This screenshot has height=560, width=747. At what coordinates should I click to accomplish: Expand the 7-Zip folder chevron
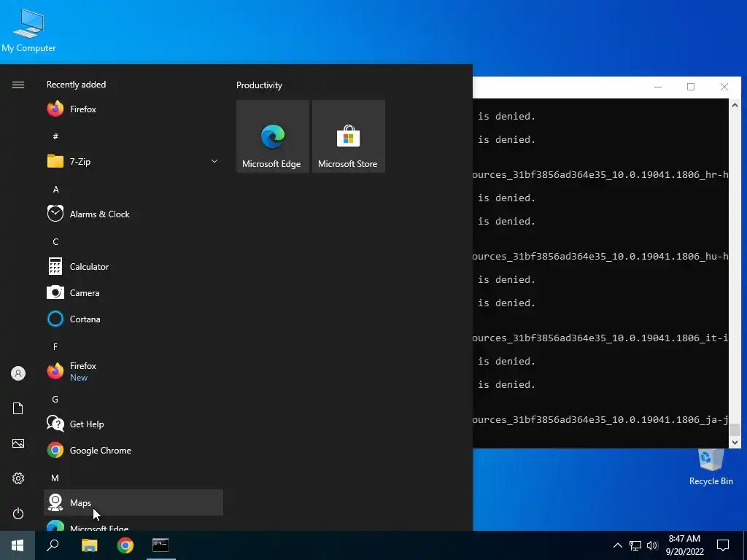pos(214,161)
